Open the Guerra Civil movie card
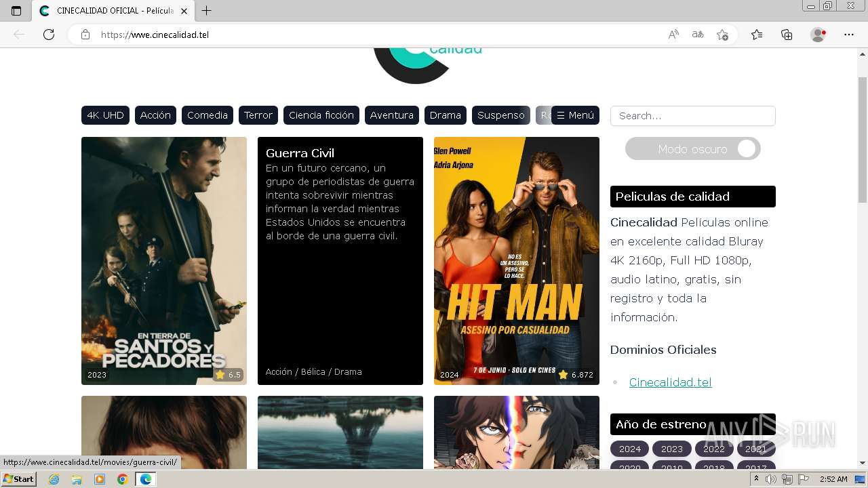 point(340,261)
